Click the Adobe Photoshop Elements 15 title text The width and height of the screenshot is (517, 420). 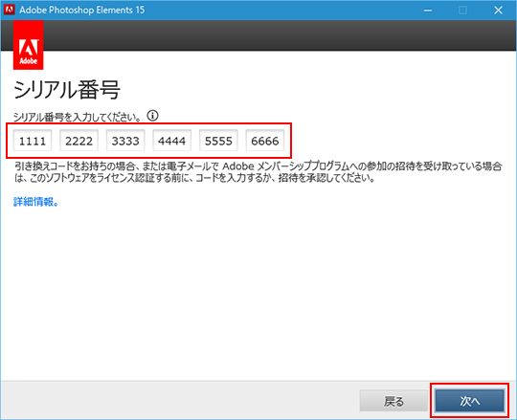click(82, 10)
